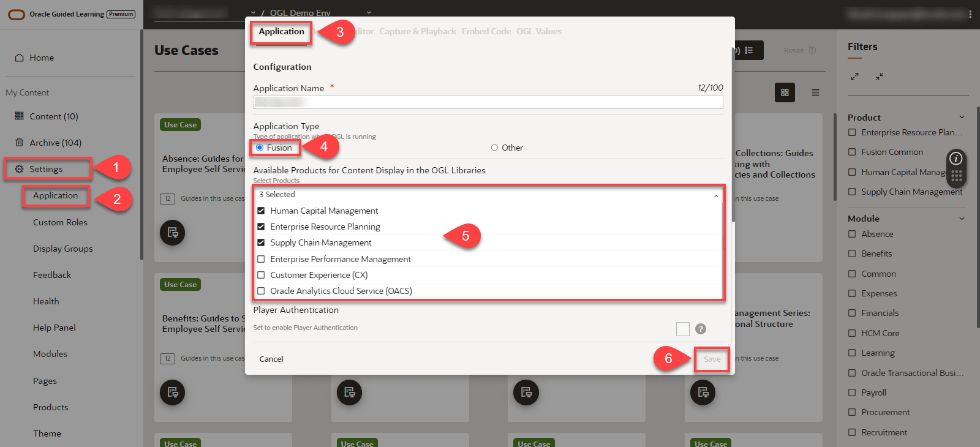Open the guide icon on Absence use case card
Screen dimensions: 980x447
click(x=172, y=233)
